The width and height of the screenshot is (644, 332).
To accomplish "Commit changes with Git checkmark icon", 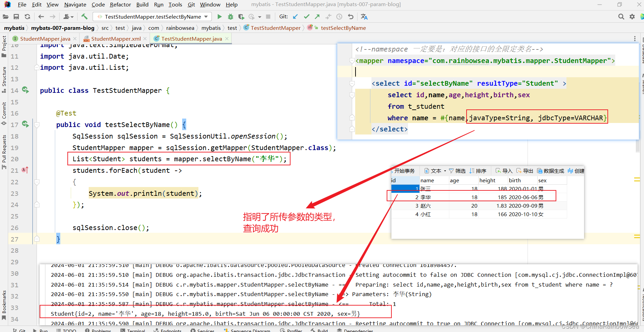I will point(306,17).
